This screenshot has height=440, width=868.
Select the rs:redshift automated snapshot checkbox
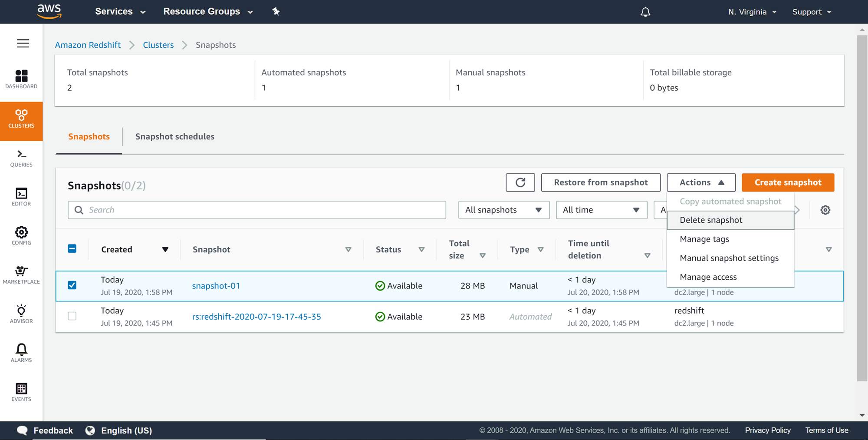(x=72, y=316)
